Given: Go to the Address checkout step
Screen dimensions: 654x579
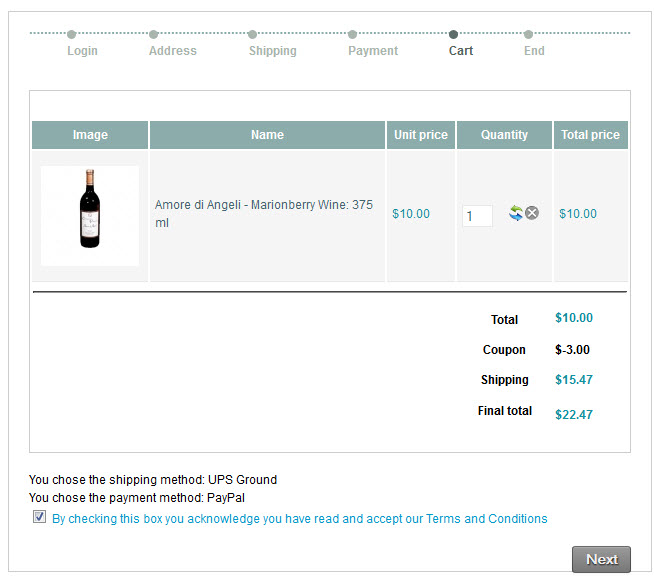Looking at the screenshot, I should click(x=173, y=51).
